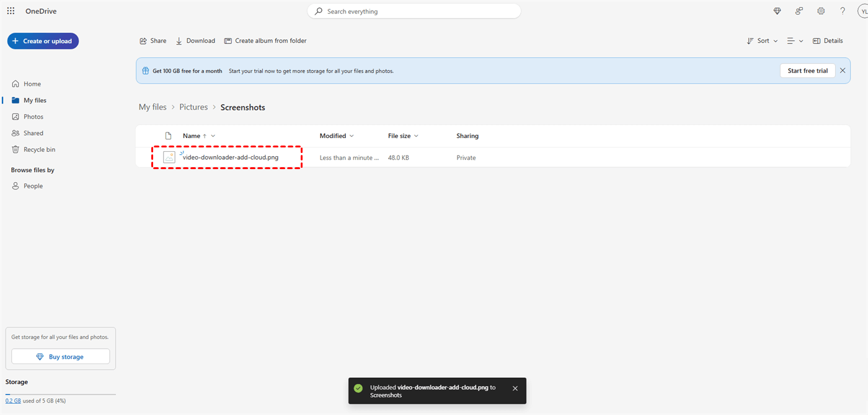
Task: Open the YL account avatar
Action: [863, 11]
